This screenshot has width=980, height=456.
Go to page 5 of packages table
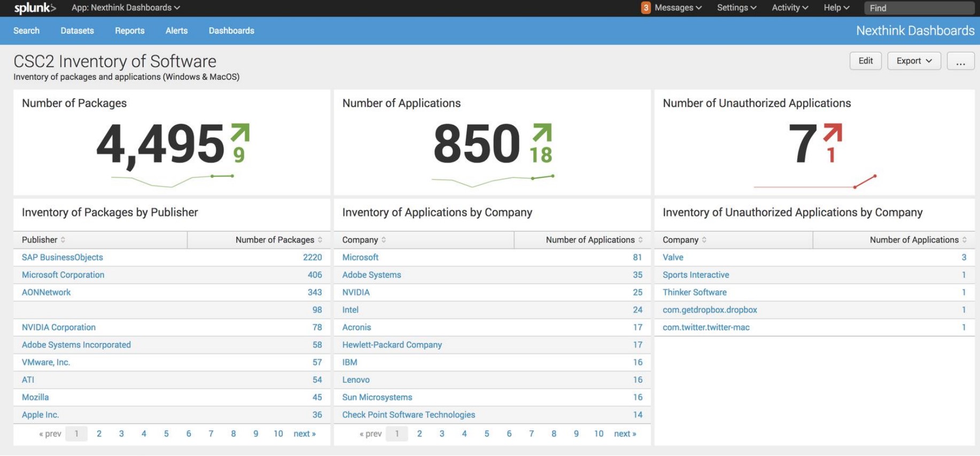pyautogui.click(x=166, y=434)
